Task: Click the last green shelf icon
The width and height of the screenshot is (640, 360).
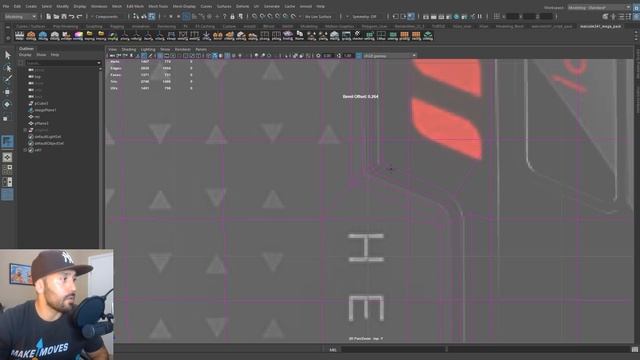Action: pyautogui.click(x=428, y=36)
